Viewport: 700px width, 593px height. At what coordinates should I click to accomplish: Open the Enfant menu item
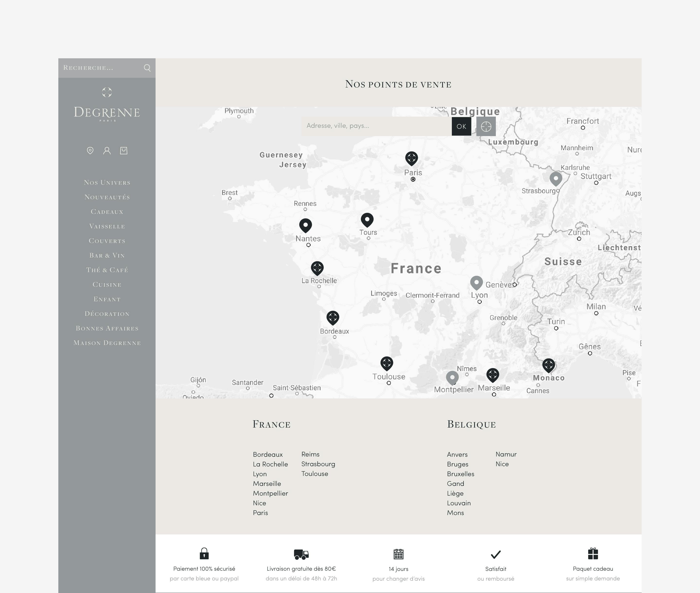(107, 299)
